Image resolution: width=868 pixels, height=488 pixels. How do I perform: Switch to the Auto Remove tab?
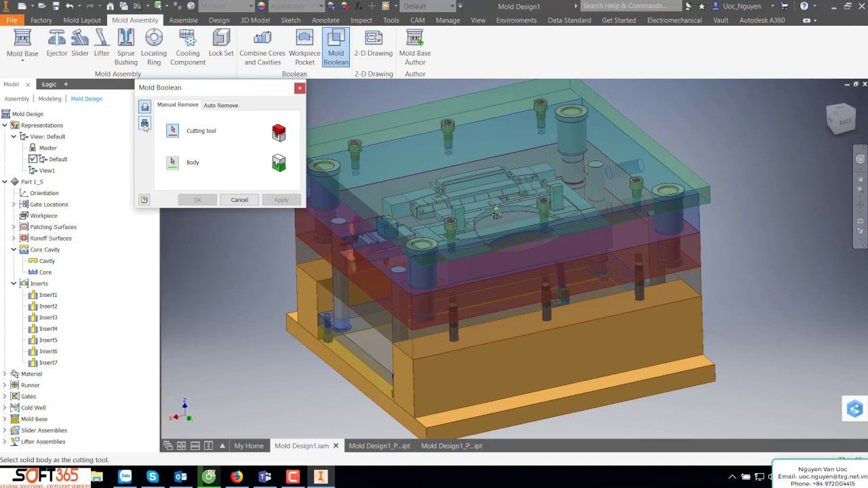tap(220, 105)
